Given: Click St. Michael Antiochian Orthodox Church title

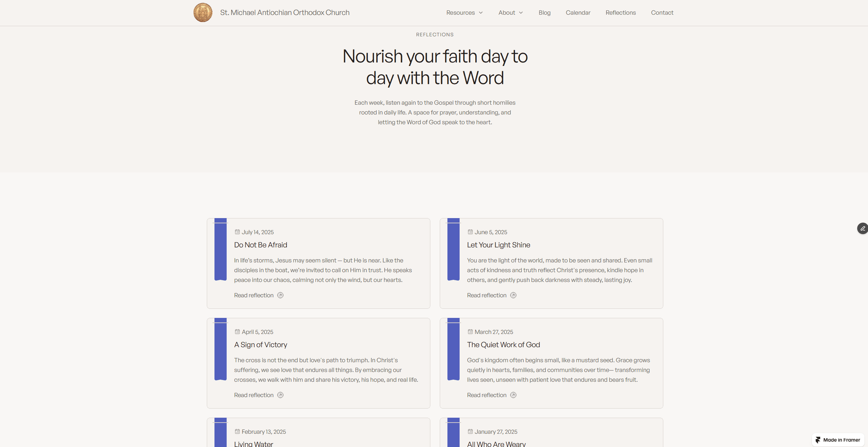Looking at the screenshot, I should [x=285, y=13].
